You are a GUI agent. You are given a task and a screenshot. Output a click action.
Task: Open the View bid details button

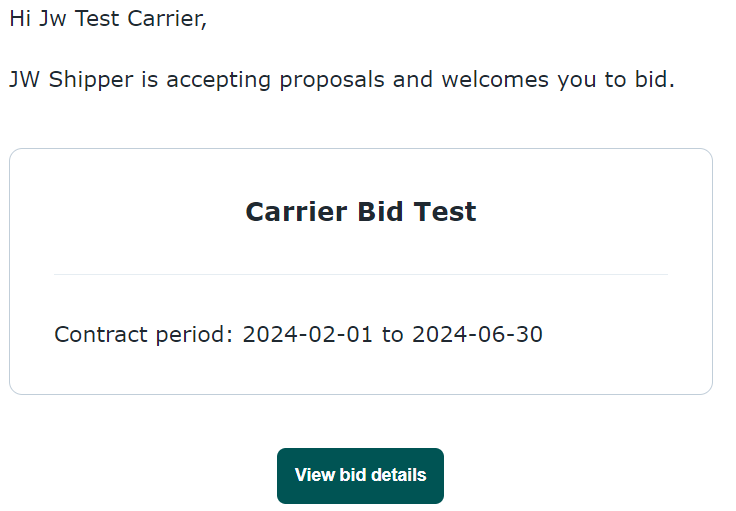pos(360,475)
